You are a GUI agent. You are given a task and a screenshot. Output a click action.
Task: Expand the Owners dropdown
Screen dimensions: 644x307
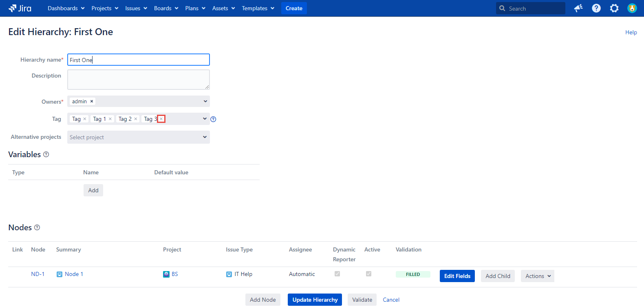pyautogui.click(x=205, y=101)
